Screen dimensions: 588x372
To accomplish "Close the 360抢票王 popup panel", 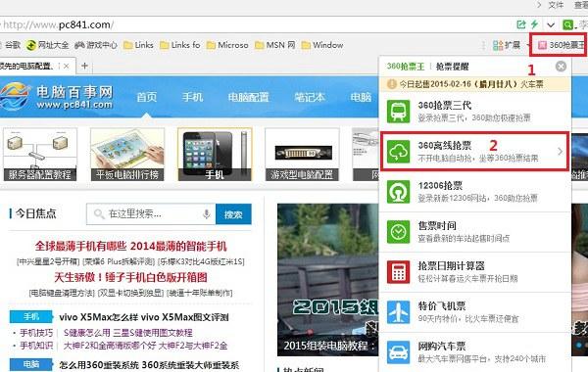I will tap(561, 67).
